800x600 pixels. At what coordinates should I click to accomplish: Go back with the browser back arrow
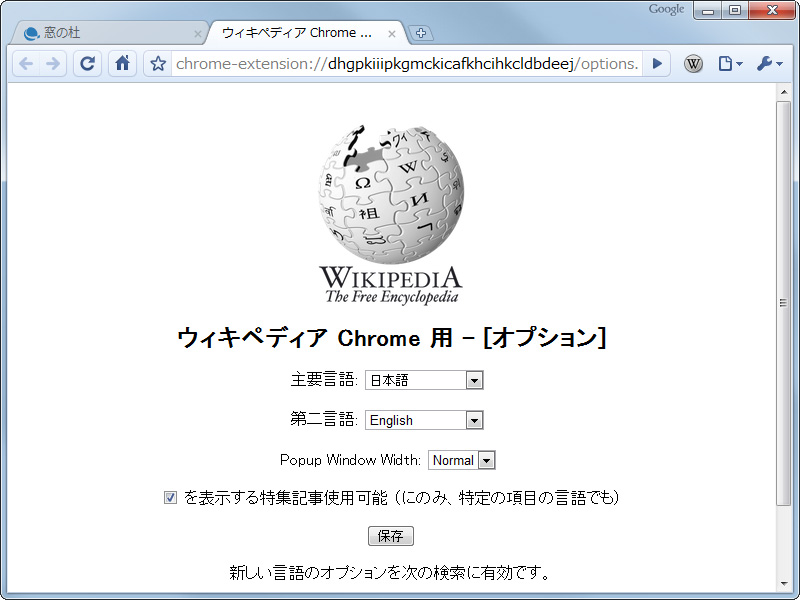26,64
